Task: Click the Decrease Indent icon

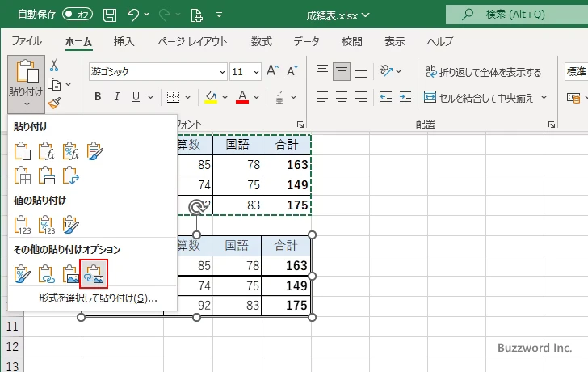Action: pos(386,97)
